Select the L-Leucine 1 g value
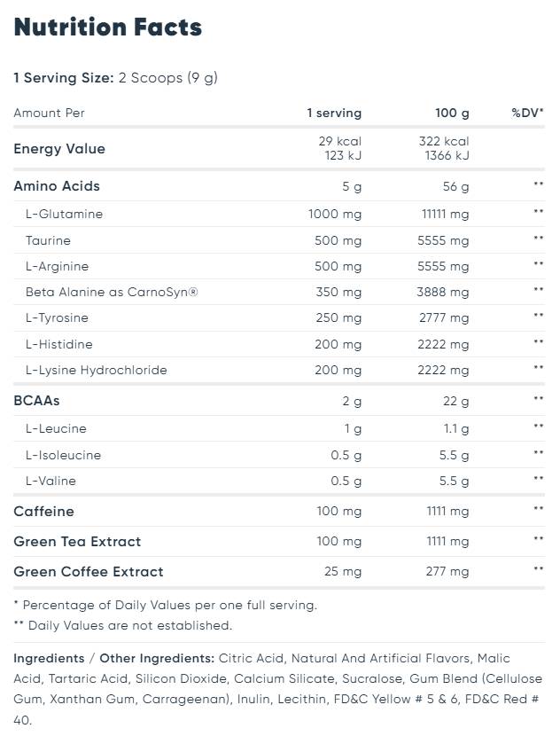560x736 pixels. coord(353,429)
